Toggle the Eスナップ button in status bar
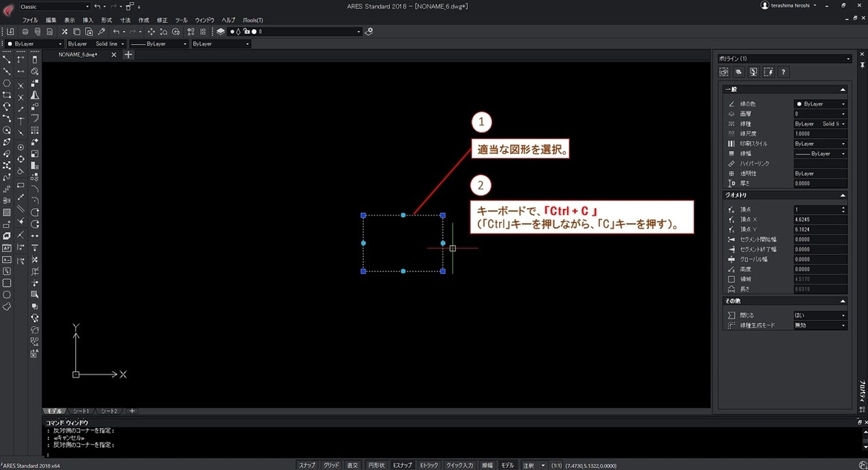 (x=402, y=465)
